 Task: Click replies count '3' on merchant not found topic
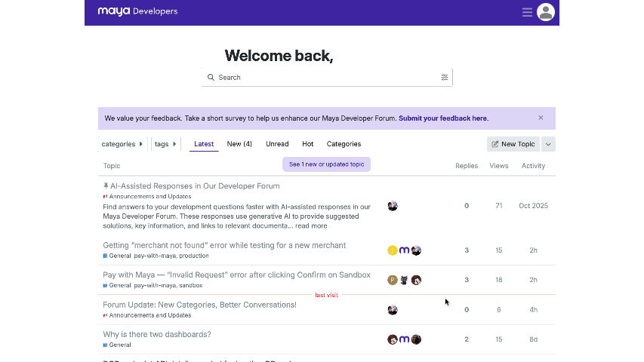tap(467, 250)
